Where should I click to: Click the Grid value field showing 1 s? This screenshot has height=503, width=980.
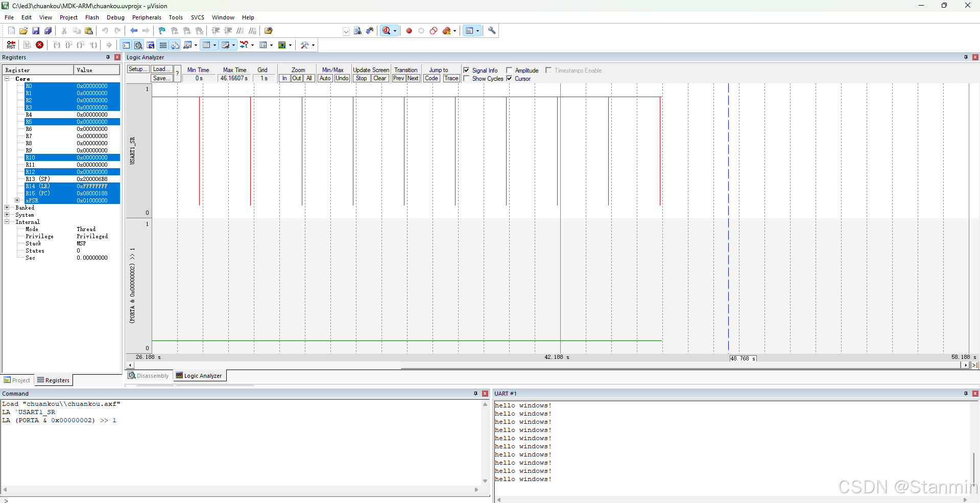(264, 78)
